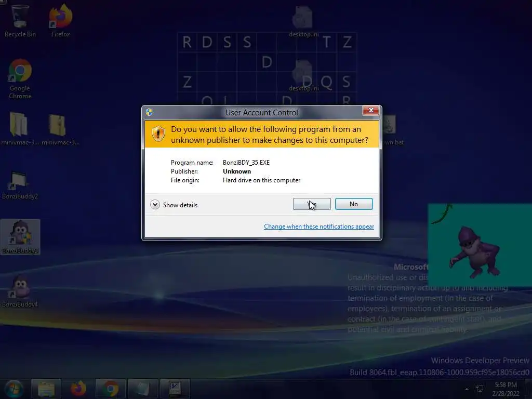Image resolution: width=532 pixels, height=399 pixels.
Task: Select the Google Chrome desktop shortcut
Action: pos(20,79)
